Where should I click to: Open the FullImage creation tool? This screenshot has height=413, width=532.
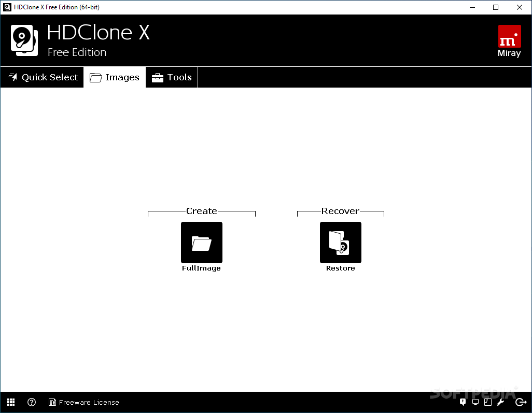[202, 242]
